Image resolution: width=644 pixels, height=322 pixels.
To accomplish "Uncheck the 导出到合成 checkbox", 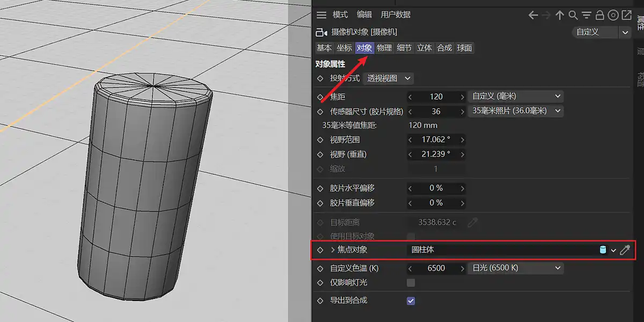I will click(x=411, y=301).
